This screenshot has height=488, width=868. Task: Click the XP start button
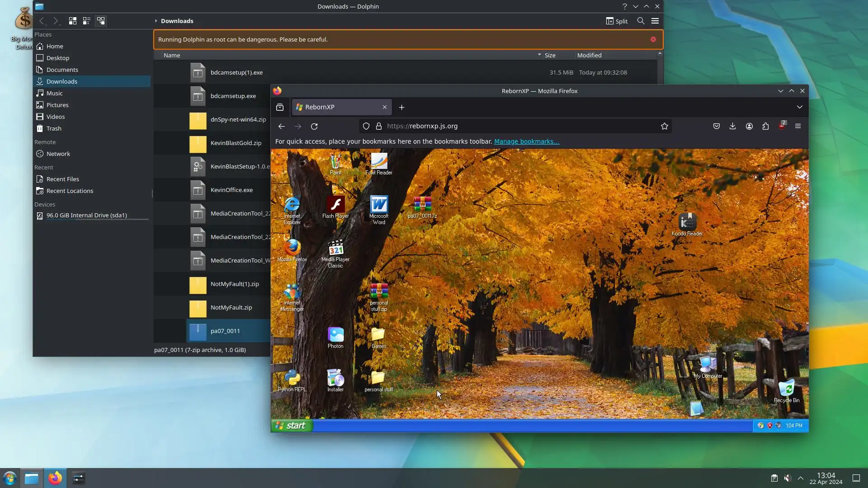point(292,425)
